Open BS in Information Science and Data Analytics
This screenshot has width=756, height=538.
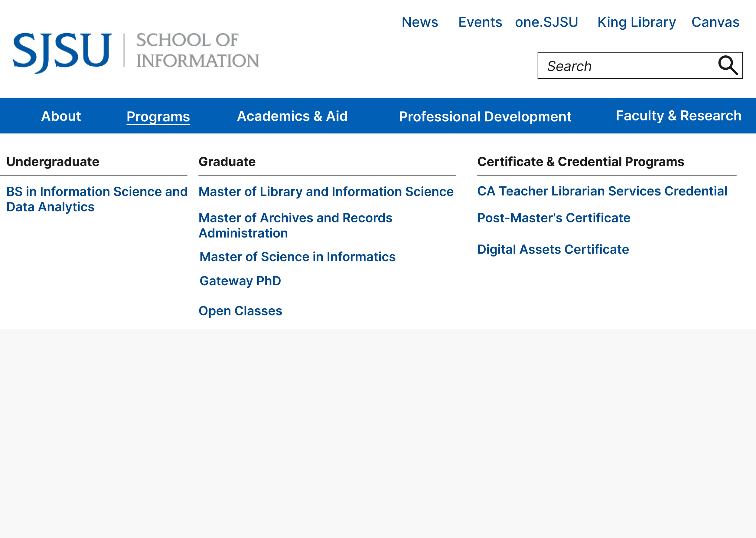pyautogui.click(x=97, y=199)
